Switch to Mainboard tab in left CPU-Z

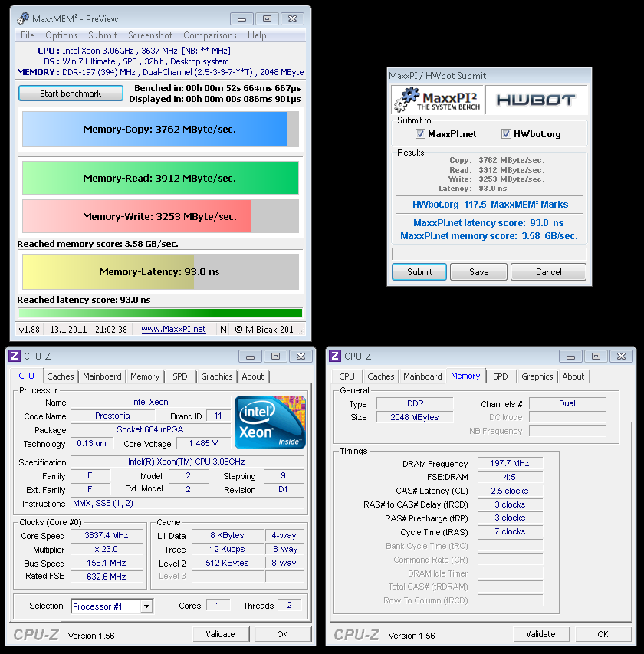pyautogui.click(x=102, y=376)
